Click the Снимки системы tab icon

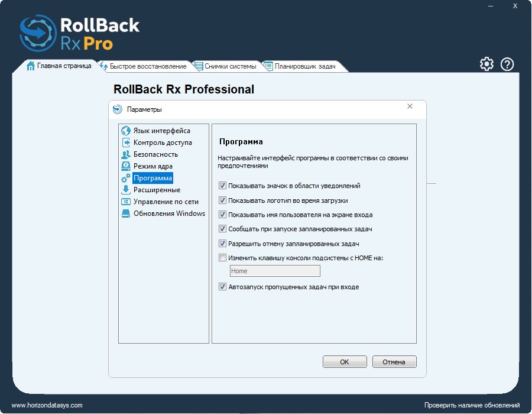[199, 66]
